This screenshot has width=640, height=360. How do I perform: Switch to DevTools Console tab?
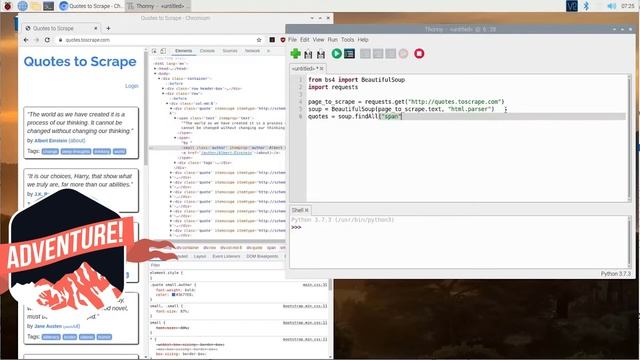point(207,51)
